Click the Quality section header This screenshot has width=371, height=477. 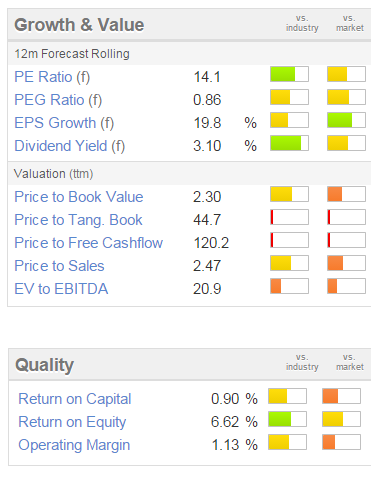coord(44,365)
